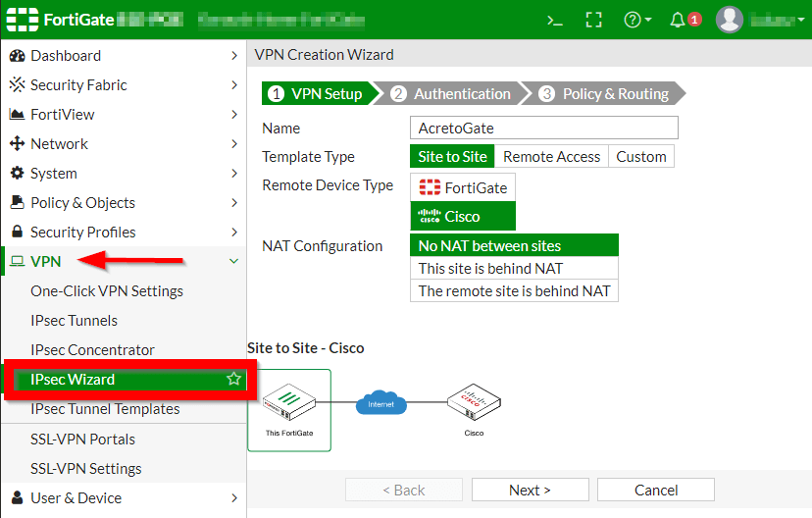Expand the Security Profiles chevron
812x518 pixels.
click(x=234, y=232)
